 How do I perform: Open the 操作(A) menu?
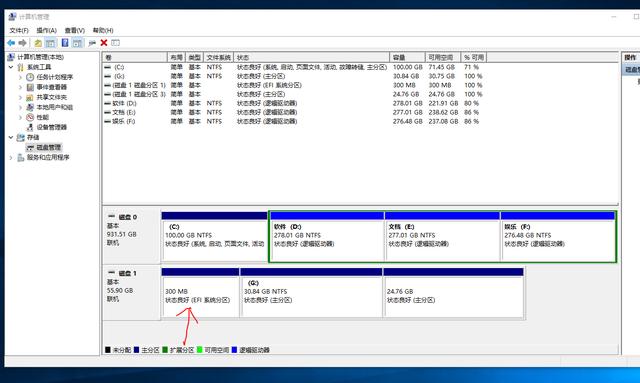[x=47, y=30]
